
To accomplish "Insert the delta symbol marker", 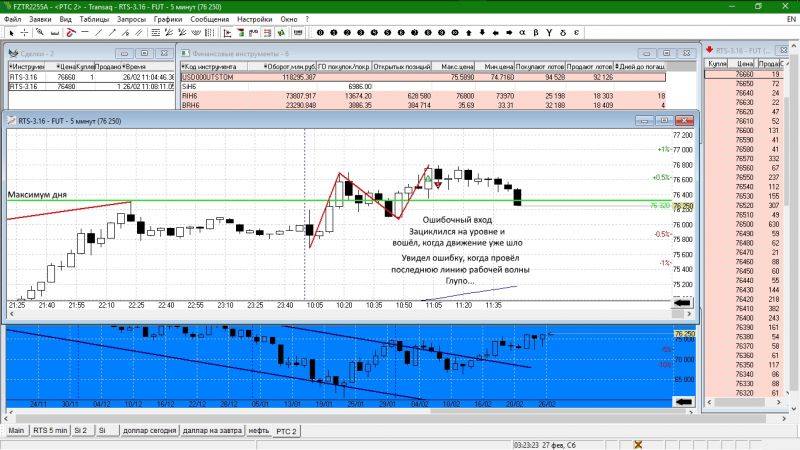I will click(x=563, y=33).
